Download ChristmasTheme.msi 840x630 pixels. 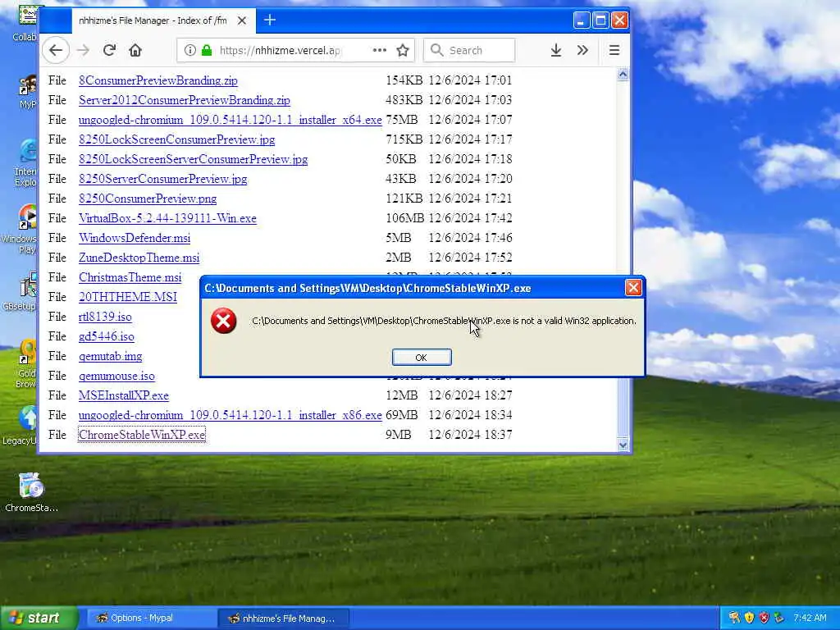tap(130, 277)
